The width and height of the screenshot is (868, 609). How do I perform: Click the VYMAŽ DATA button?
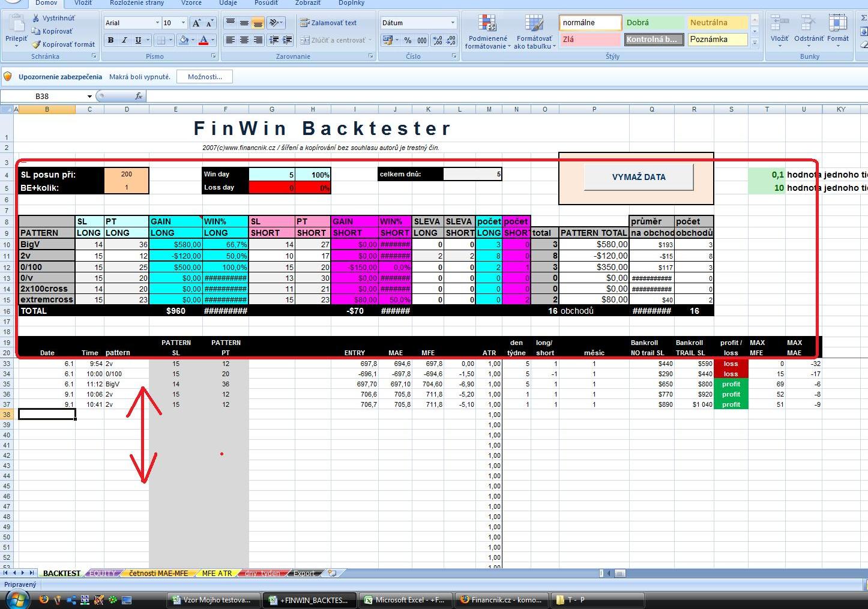[x=639, y=177]
